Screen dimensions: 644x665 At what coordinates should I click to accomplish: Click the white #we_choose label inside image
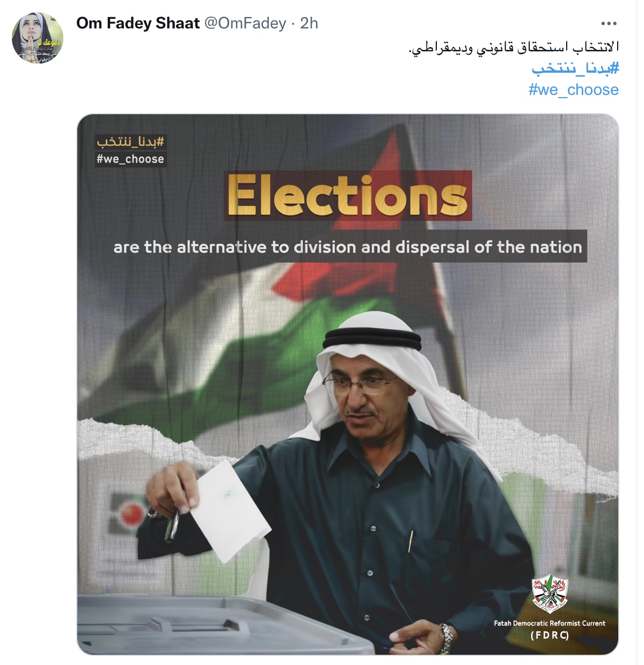(130, 159)
